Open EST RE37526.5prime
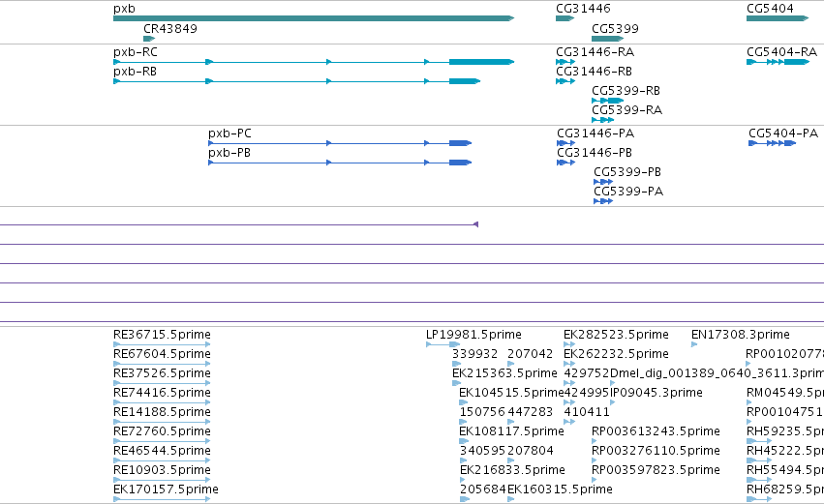The height and width of the screenshot is (504, 824). click(162, 373)
